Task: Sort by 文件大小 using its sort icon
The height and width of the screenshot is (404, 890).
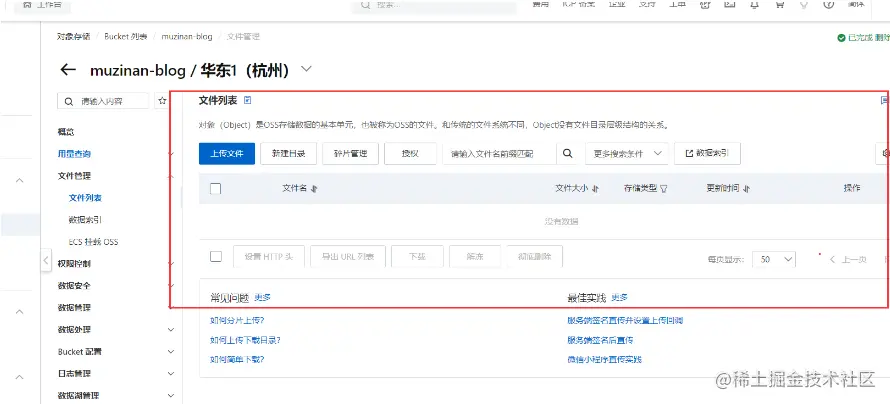Action: pyautogui.click(x=595, y=188)
